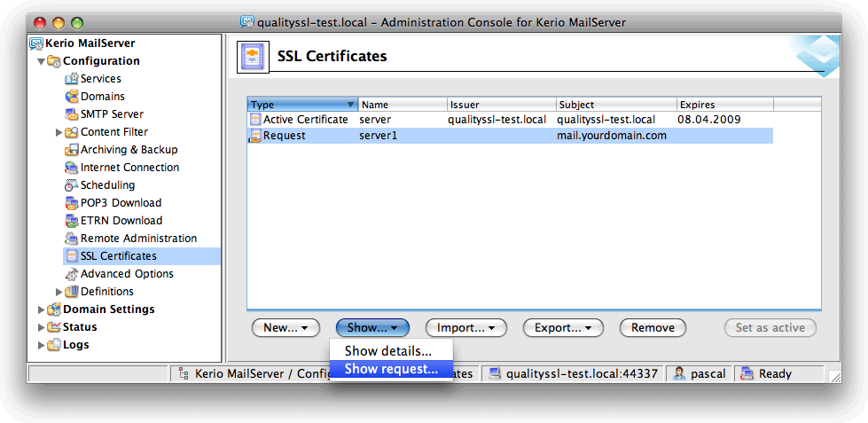Click the Remote Administration icon
Screen dimensions: 868x423
(72, 238)
